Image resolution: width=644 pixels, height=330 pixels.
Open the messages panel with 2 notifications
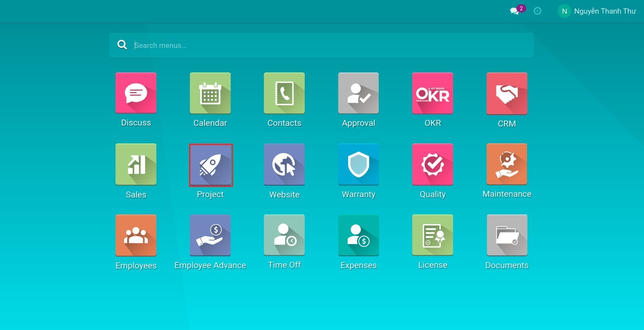pos(515,11)
